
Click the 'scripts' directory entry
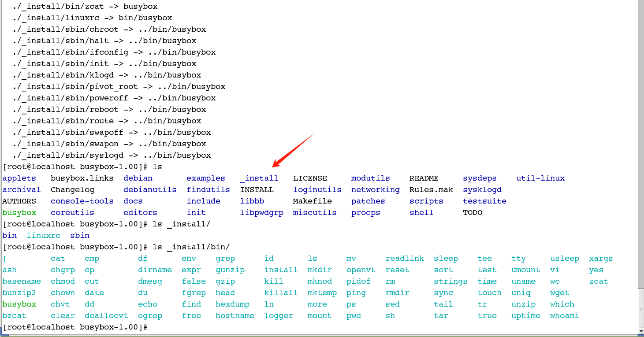tap(426, 201)
